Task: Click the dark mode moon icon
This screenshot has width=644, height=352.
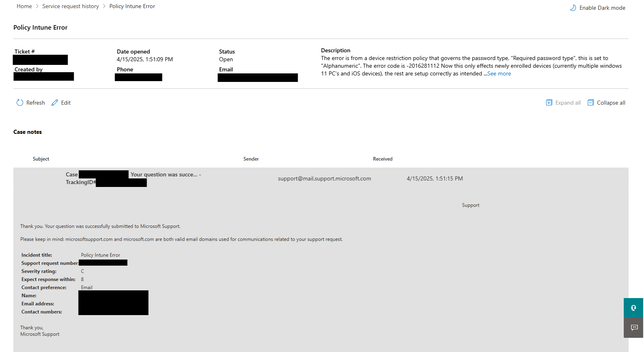Action: 573,8
